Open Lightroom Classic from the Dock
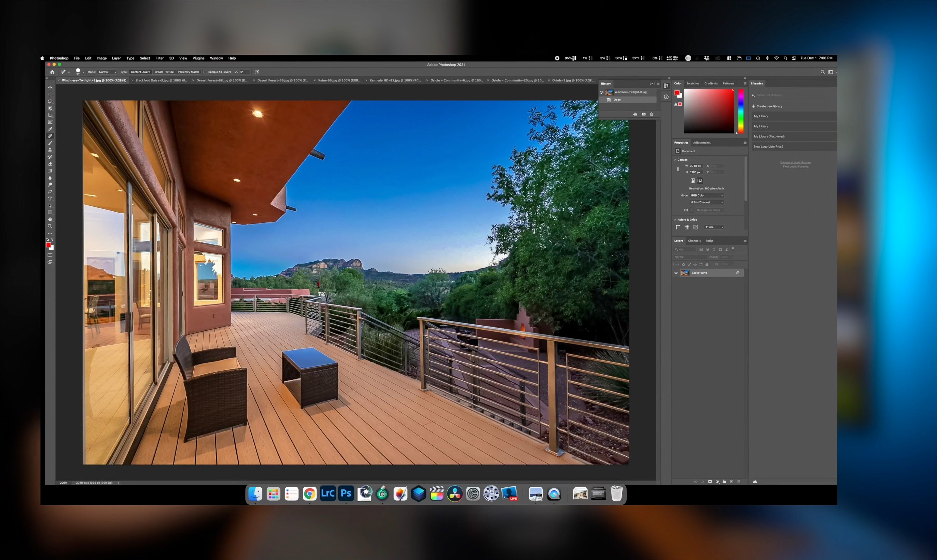The width and height of the screenshot is (937, 560). tap(328, 494)
